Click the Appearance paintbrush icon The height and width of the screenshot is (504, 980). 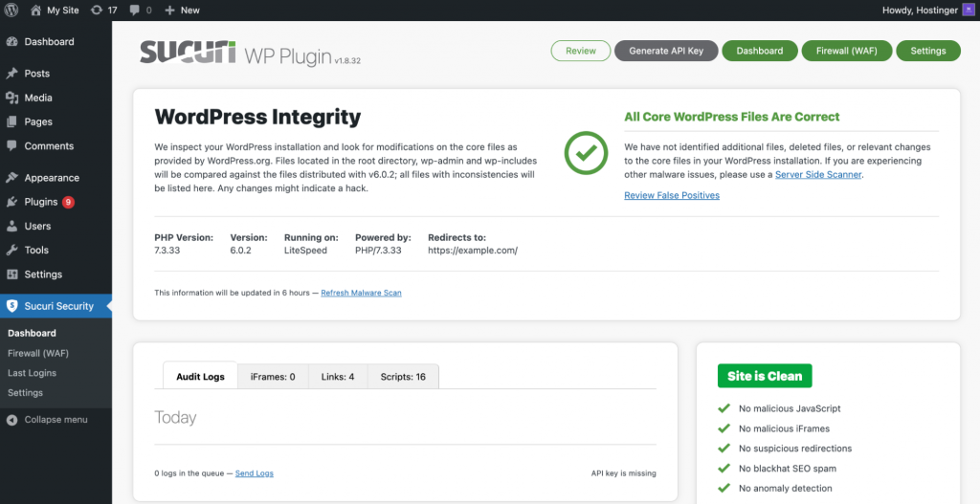point(11,178)
